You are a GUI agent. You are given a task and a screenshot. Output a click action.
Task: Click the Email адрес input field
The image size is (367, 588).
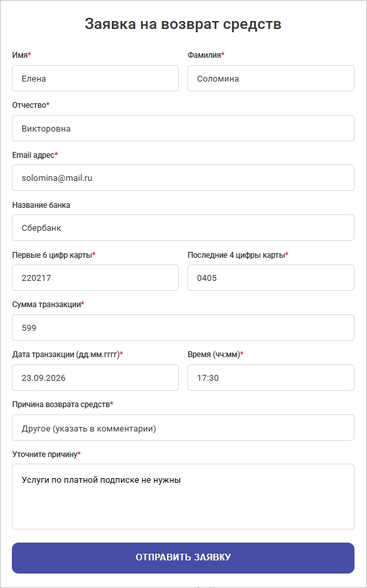pyautogui.click(x=183, y=178)
